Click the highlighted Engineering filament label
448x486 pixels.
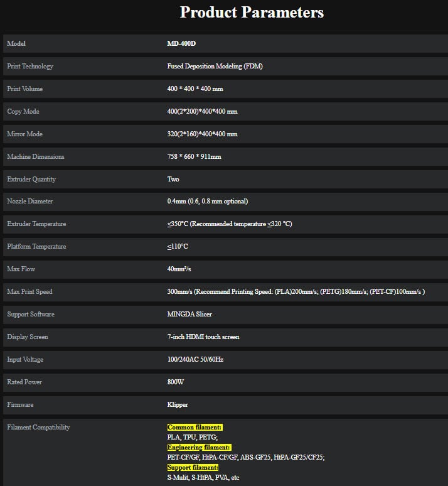199,448
